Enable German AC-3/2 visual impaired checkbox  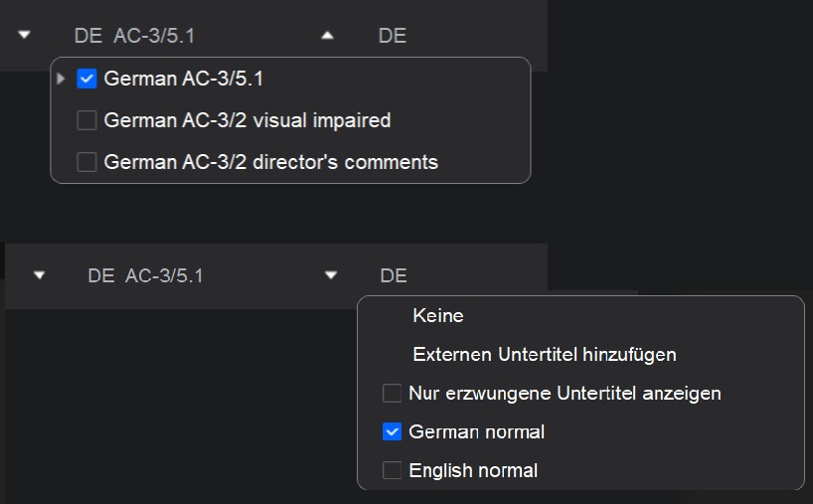point(86,120)
